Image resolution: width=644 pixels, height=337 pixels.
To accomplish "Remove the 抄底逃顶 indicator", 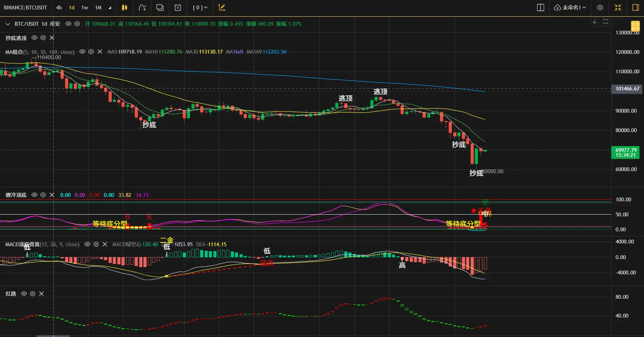I will pyautogui.click(x=52, y=38).
